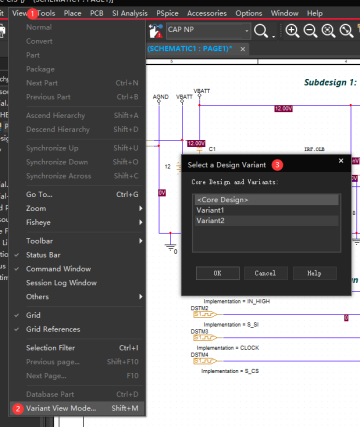Choose Go To... in View menu
Screen dimensions: 360x428
point(77,194)
